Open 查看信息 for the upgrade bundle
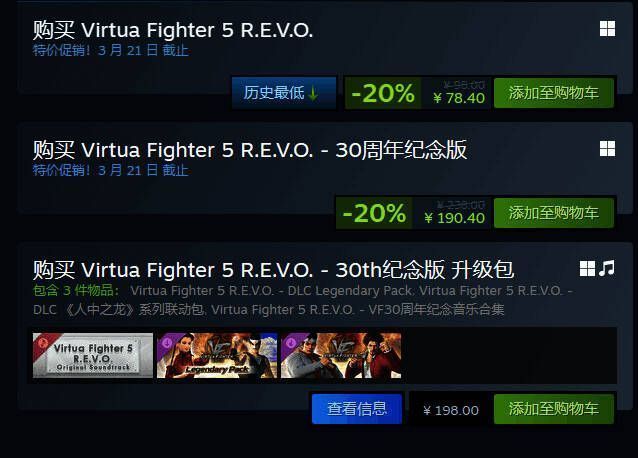Viewport: 638px width, 458px height. pyautogui.click(x=357, y=409)
